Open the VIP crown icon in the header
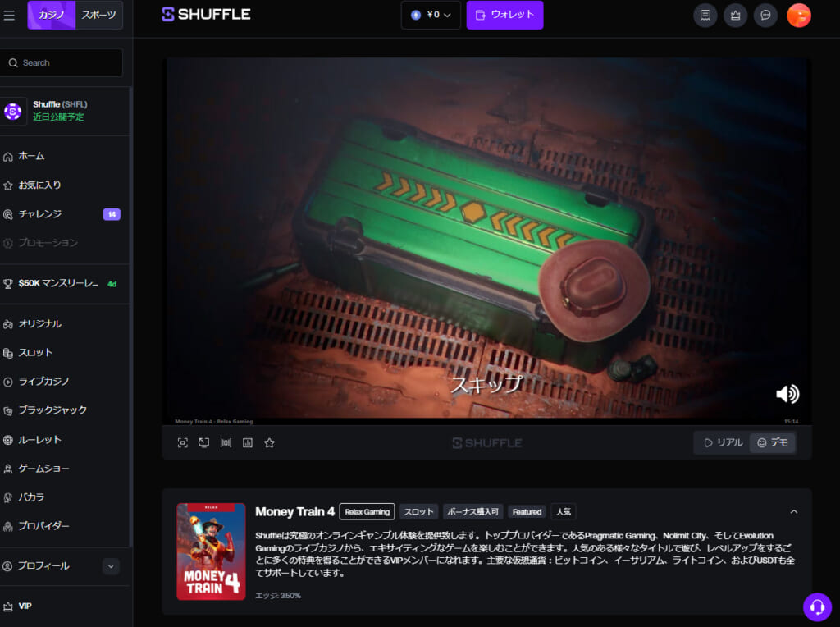The height and width of the screenshot is (627, 840). (x=735, y=15)
